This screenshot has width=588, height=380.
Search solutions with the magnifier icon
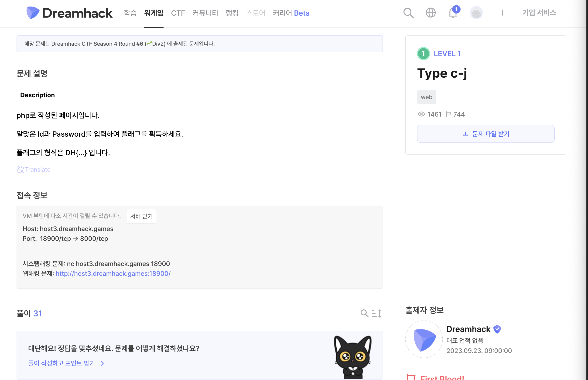(364, 313)
